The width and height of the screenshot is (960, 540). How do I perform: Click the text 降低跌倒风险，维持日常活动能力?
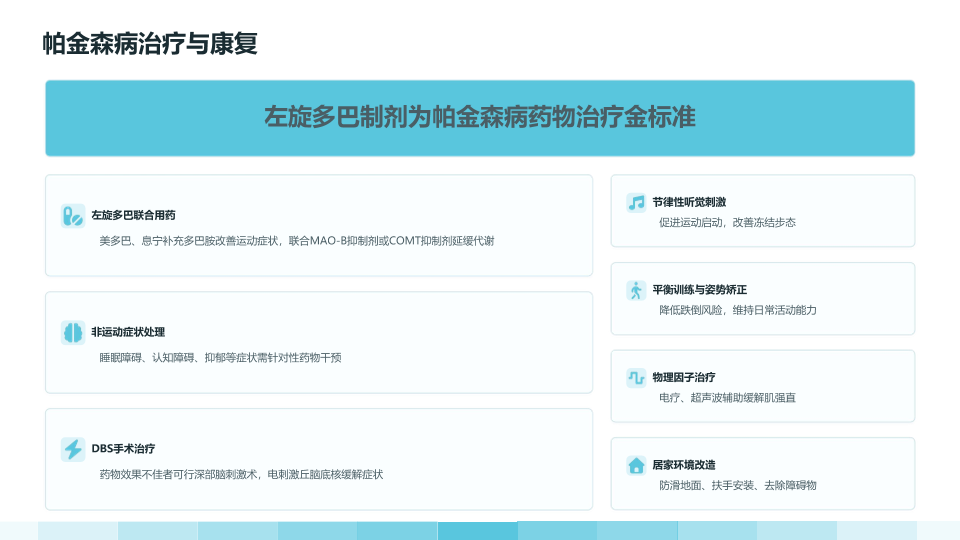(x=738, y=310)
